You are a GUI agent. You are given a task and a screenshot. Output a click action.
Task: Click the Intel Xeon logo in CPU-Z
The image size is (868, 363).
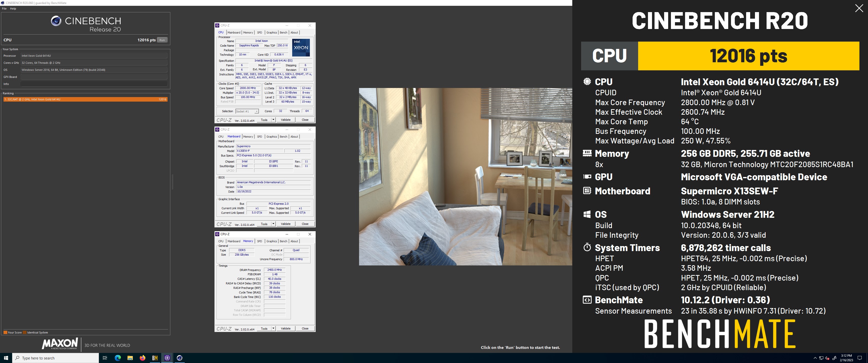click(301, 47)
